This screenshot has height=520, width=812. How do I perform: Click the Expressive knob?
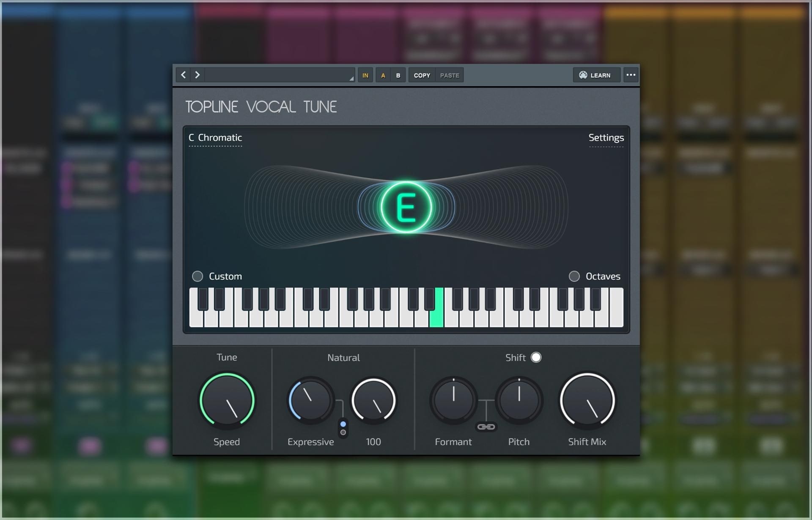[x=311, y=400]
